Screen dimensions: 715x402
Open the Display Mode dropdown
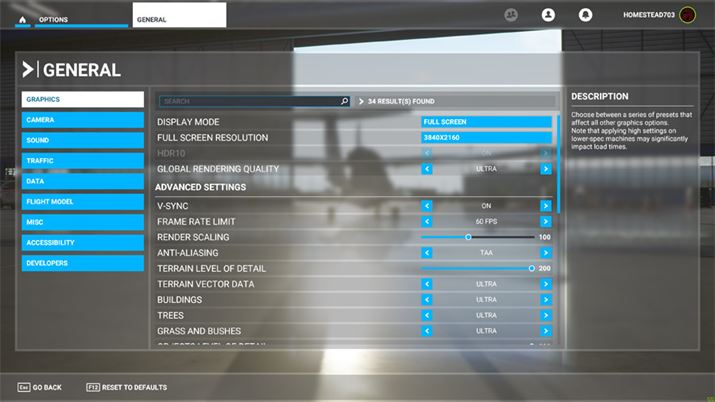(486, 122)
